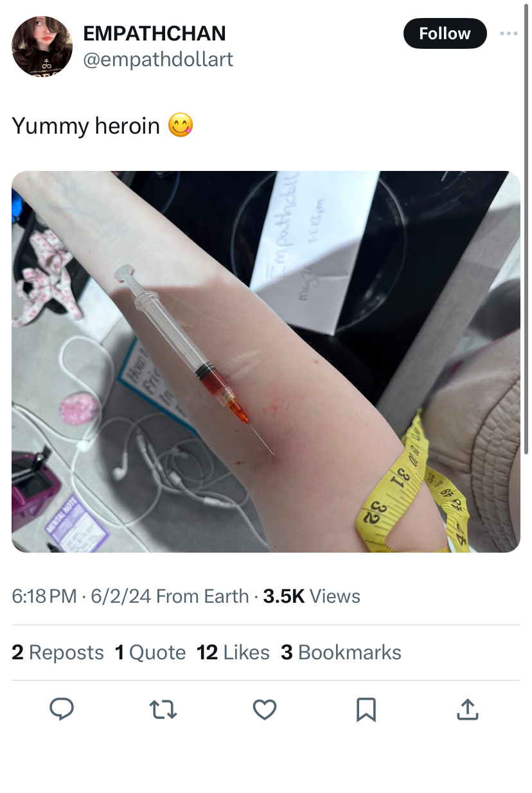Image resolution: width=532 pixels, height=793 pixels.
Task: Bookmark the post with the bookmark icon
Action: click(x=366, y=709)
